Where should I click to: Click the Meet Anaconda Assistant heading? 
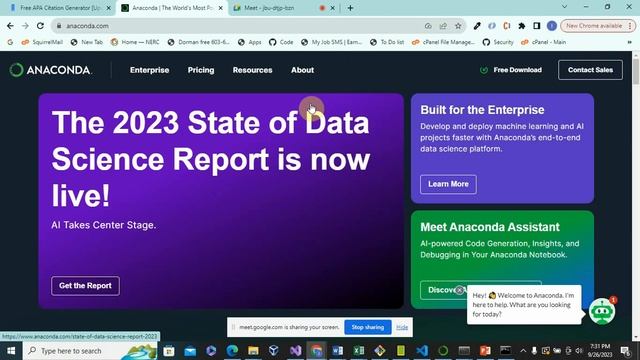[490, 227]
